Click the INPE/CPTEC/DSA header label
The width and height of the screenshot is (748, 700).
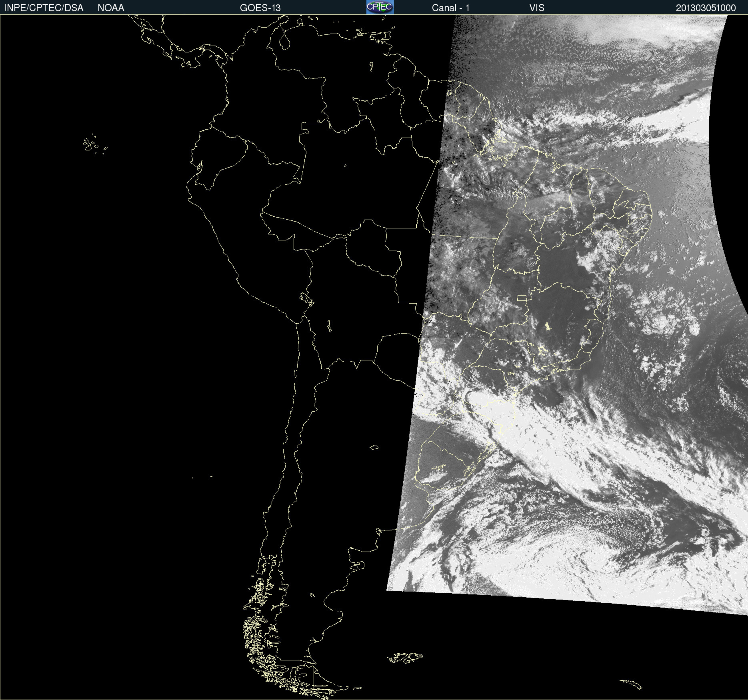point(44,8)
